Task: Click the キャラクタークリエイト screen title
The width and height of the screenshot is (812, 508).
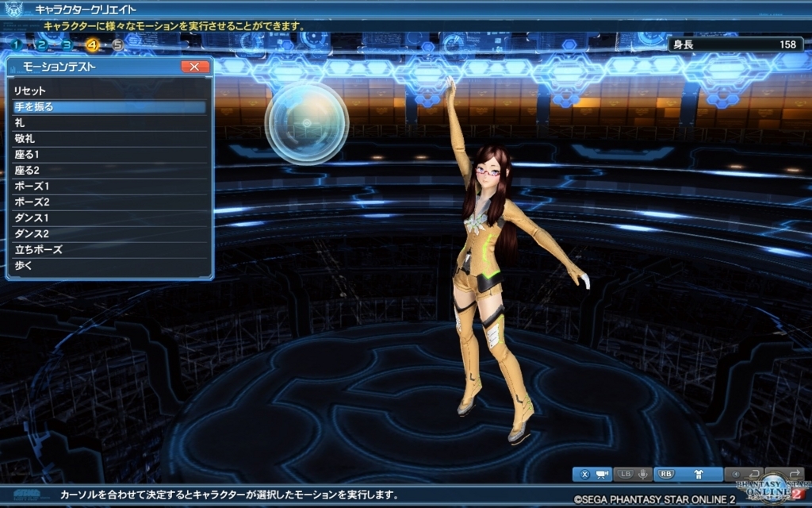Action: 86,10
